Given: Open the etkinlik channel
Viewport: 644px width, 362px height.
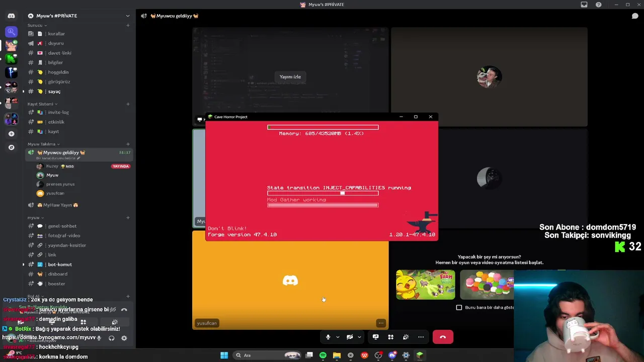Looking at the screenshot, I should pos(78,122).
